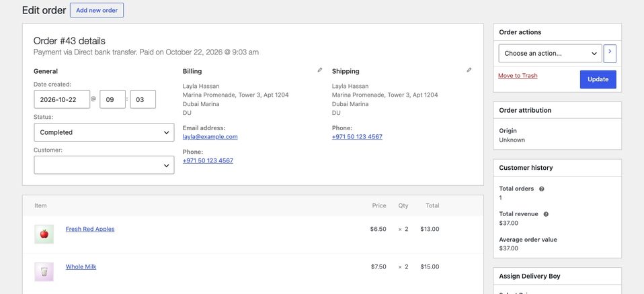Click the Edit order page title

click(44, 10)
